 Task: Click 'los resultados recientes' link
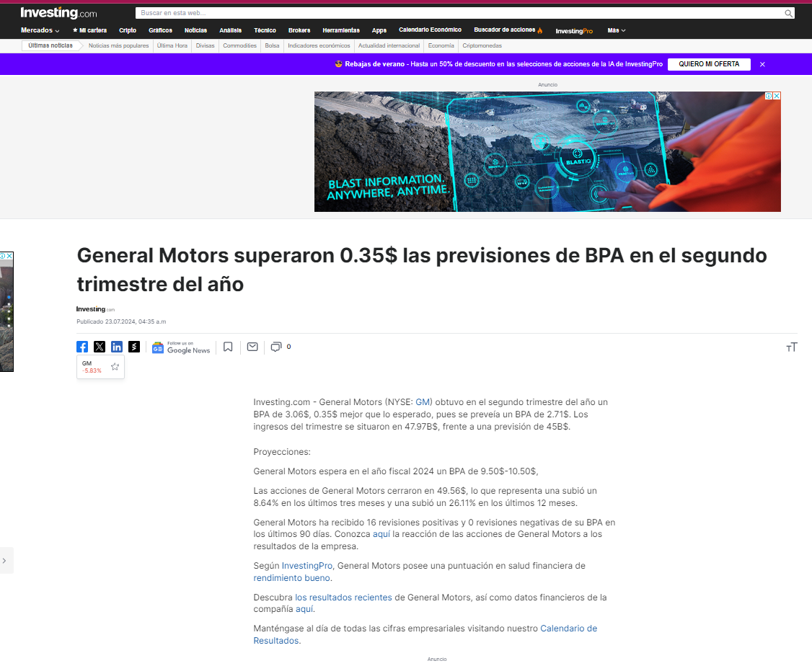point(343,598)
